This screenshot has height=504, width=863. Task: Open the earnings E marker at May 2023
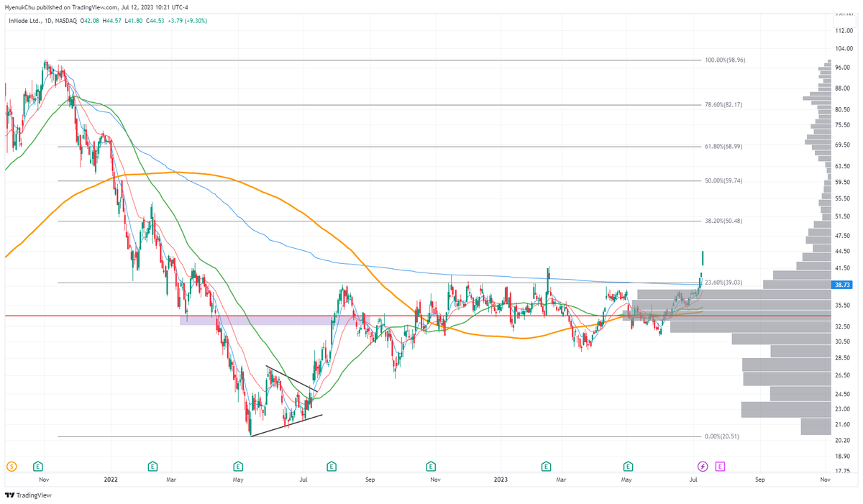[x=628, y=466]
